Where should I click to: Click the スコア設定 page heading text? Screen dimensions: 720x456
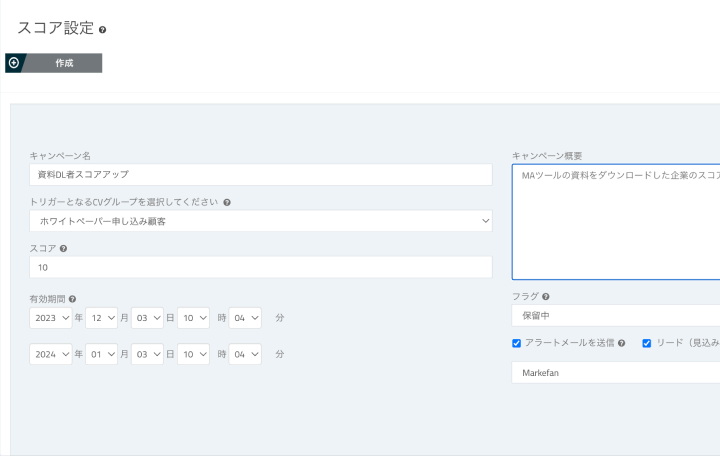click(56, 28)
